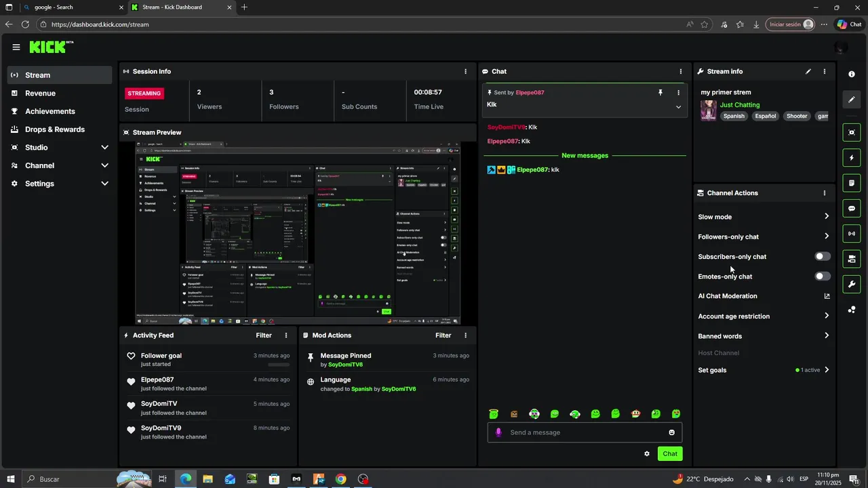
Task: Click Filter in Activity Feed panel
Action: click(x=264, y=335)
